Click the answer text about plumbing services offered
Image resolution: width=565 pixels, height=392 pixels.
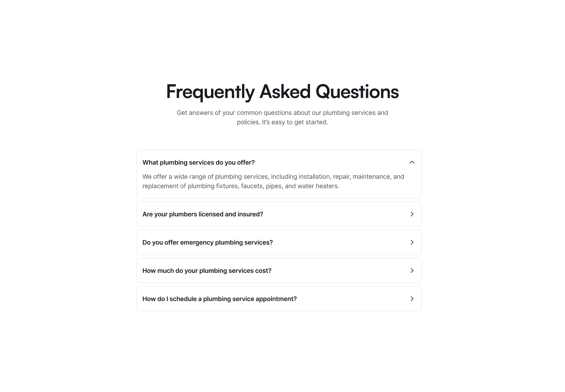(x=273, y=181)
